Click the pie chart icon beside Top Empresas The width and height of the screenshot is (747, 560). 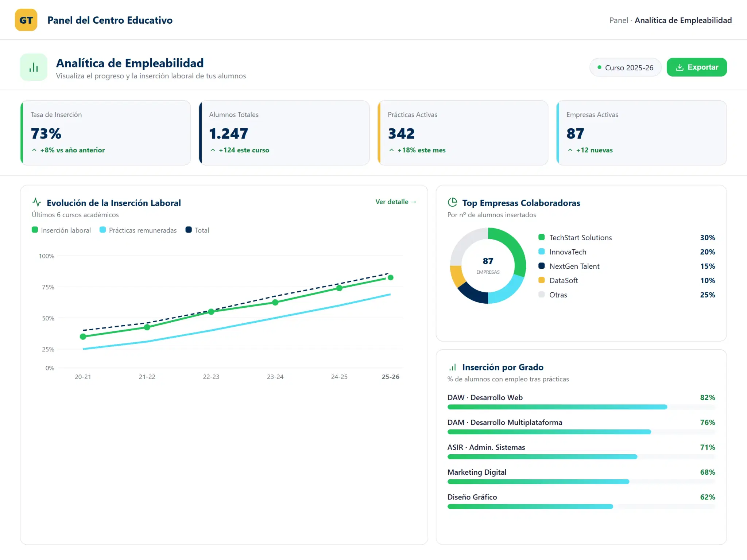tap(452, 202)
